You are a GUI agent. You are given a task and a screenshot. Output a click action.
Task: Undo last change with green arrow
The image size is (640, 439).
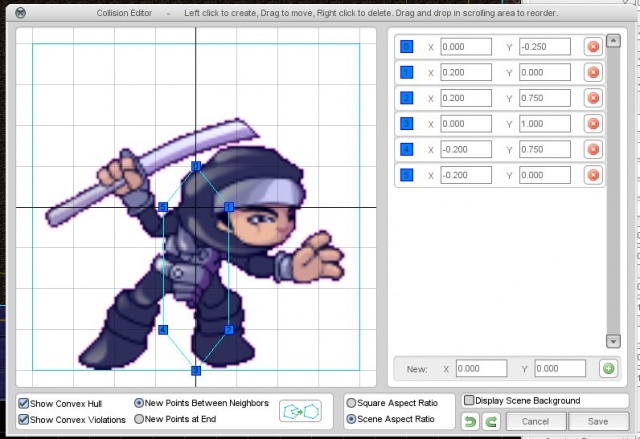click(471, 421)
